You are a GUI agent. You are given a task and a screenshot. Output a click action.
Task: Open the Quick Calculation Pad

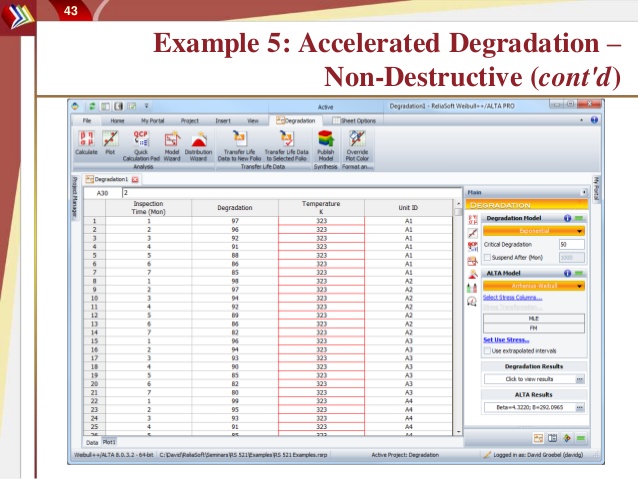pos(141,142)
